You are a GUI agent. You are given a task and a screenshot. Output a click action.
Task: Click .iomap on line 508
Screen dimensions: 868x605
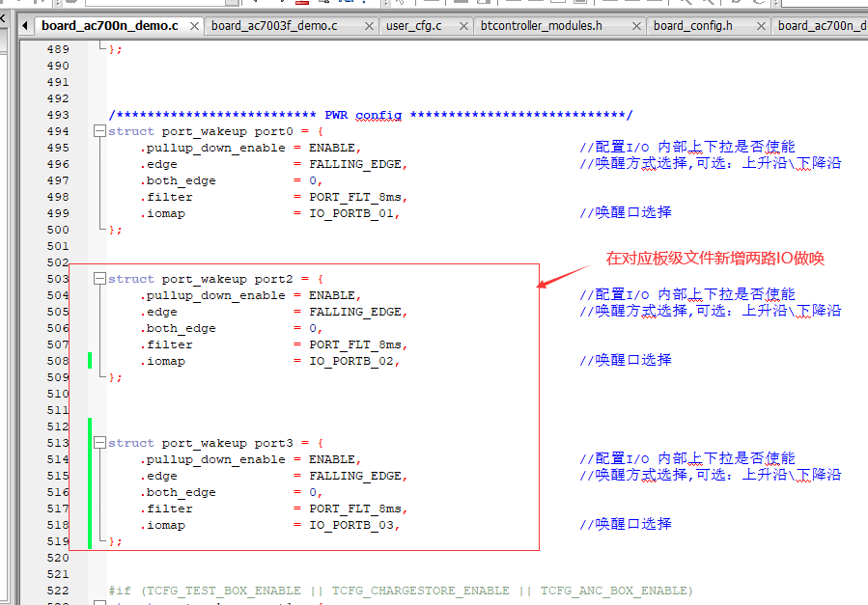[162, 361]
